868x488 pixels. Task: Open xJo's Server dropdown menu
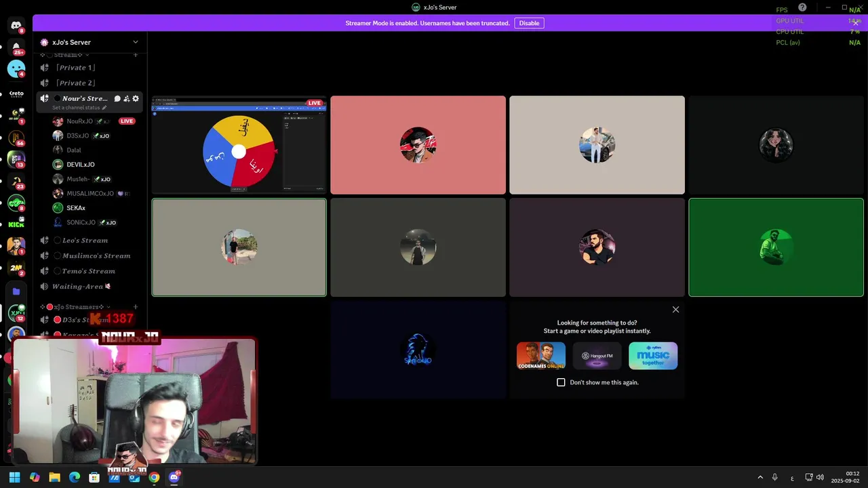pos(136,42)
